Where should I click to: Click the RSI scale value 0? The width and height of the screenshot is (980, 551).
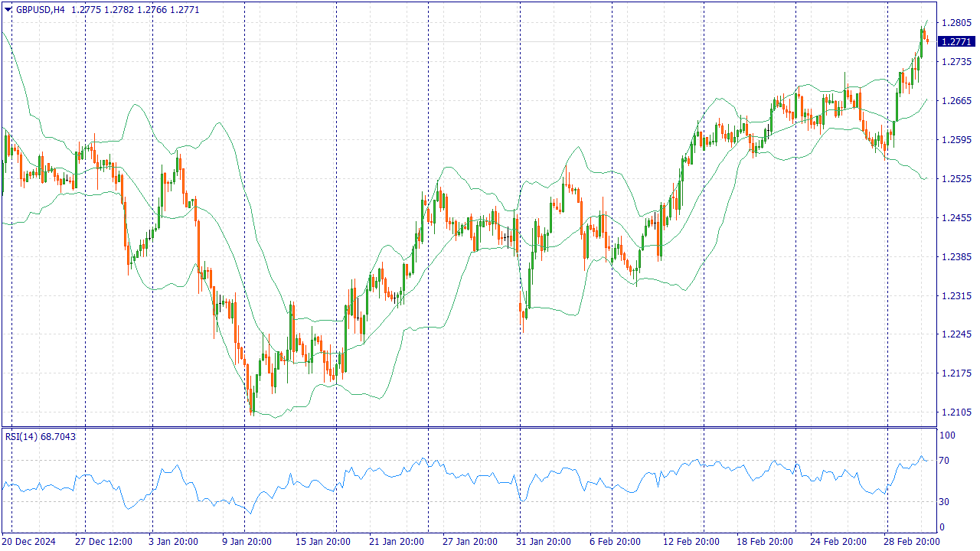(943, 527)
